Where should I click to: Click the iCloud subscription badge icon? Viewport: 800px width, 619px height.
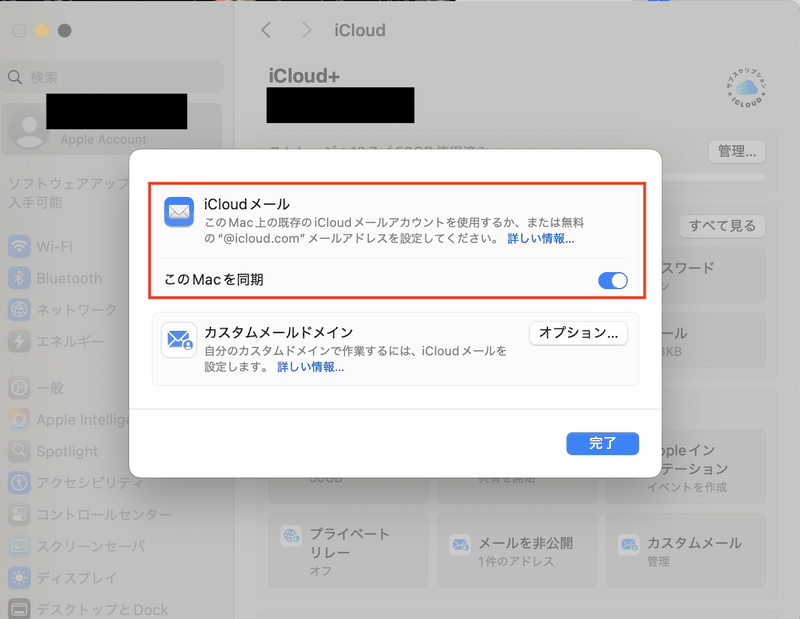(746, 88)
